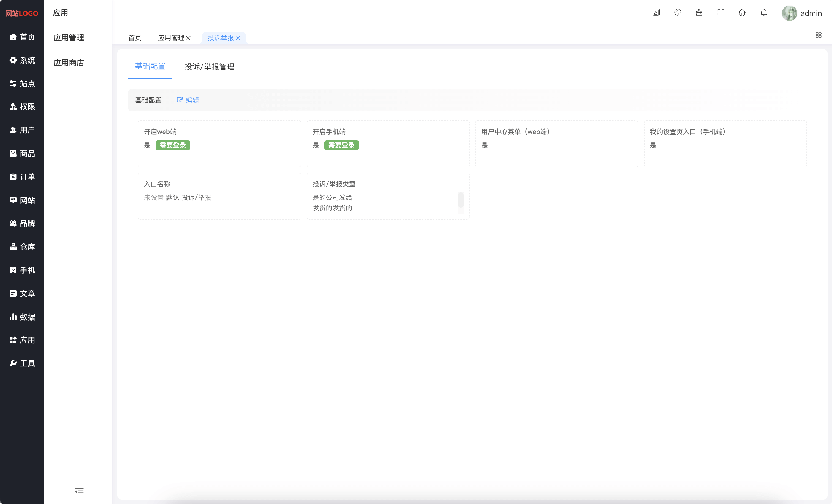Close the 投诉举报 tab
This screenshot has width=832, height=504.
[x=238, y=38]
